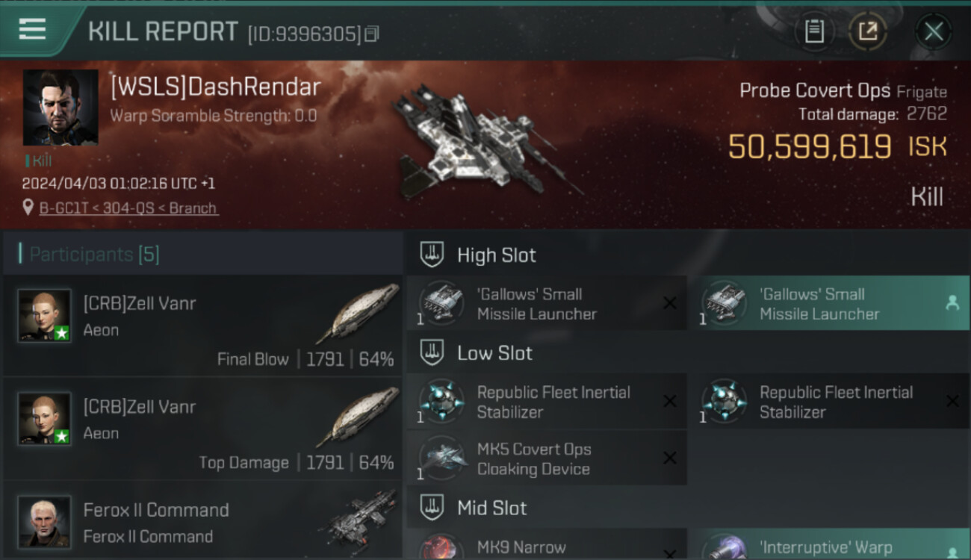Click the share export icon
The image size is (971, 560).
click(x=867, y=31)
